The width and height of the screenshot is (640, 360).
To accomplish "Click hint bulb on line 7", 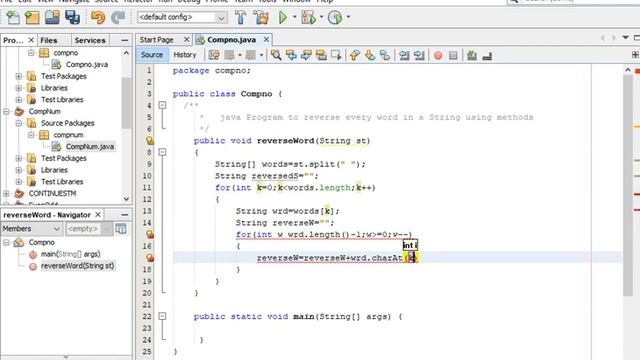I will [150, 141].
